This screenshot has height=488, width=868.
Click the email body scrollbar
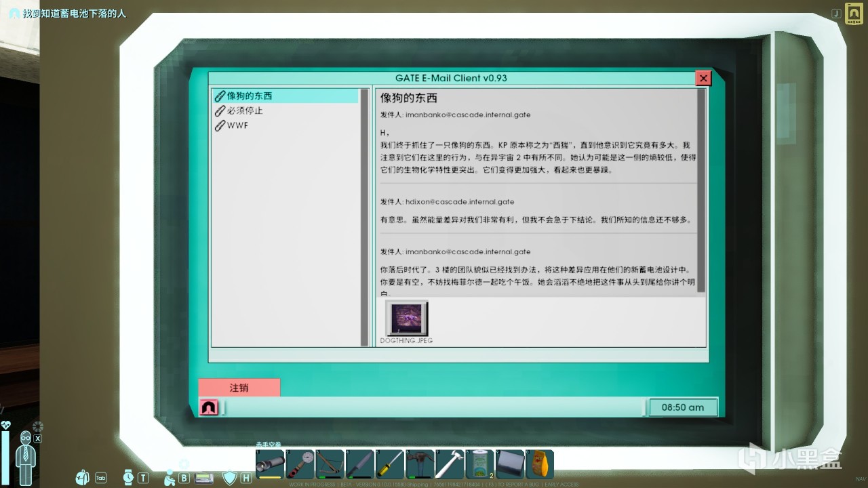(x=701, y=190)
